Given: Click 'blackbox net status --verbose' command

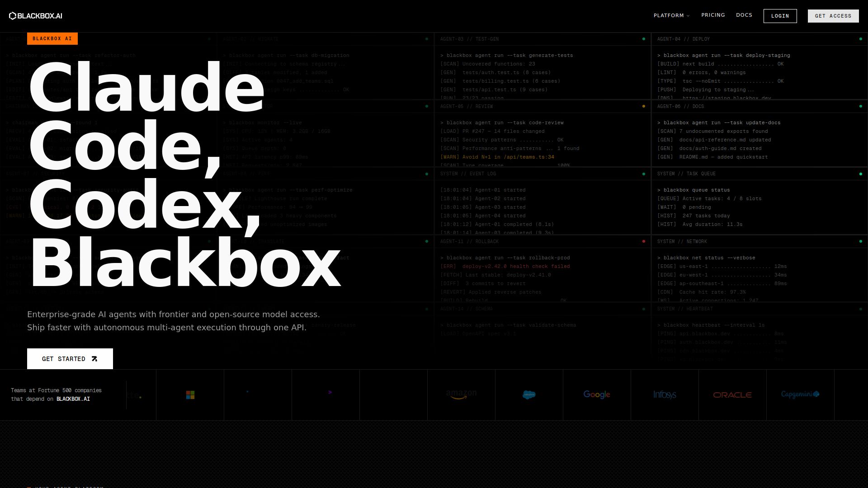Looking at the screenshot, I should [706, 258].
